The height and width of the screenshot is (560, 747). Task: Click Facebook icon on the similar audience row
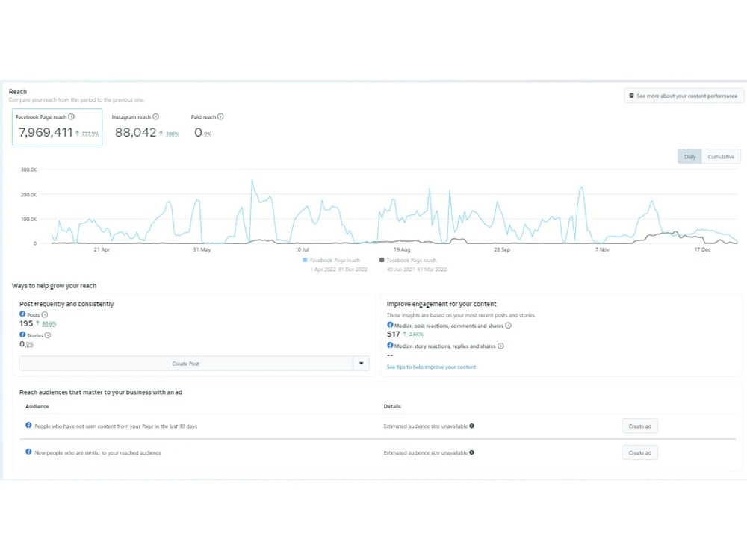click(28, 452)
